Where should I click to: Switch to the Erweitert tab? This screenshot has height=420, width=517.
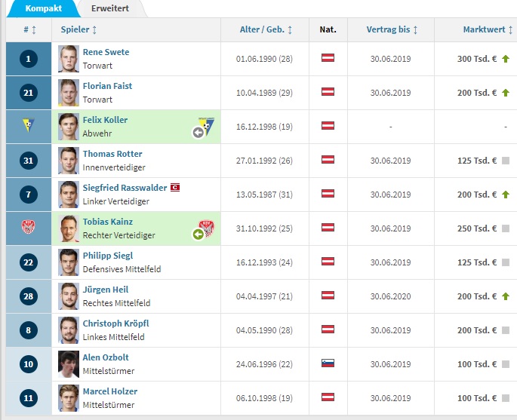(110, 8)
